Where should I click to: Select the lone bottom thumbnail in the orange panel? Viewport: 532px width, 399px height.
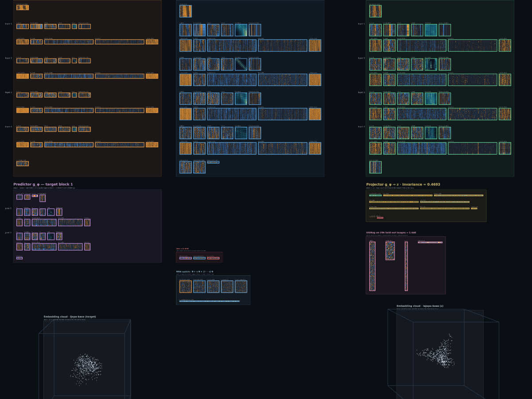(23, 164)
